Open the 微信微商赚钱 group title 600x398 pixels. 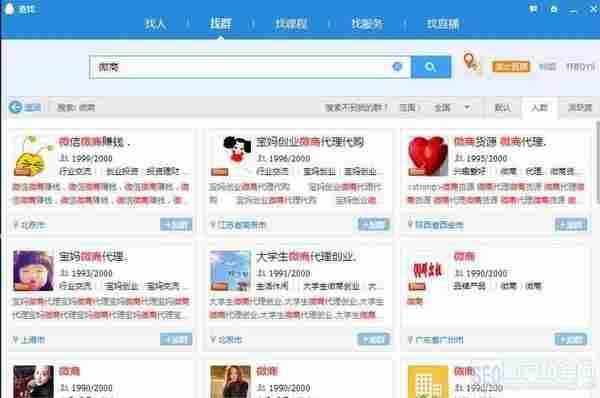click(94, 142)
